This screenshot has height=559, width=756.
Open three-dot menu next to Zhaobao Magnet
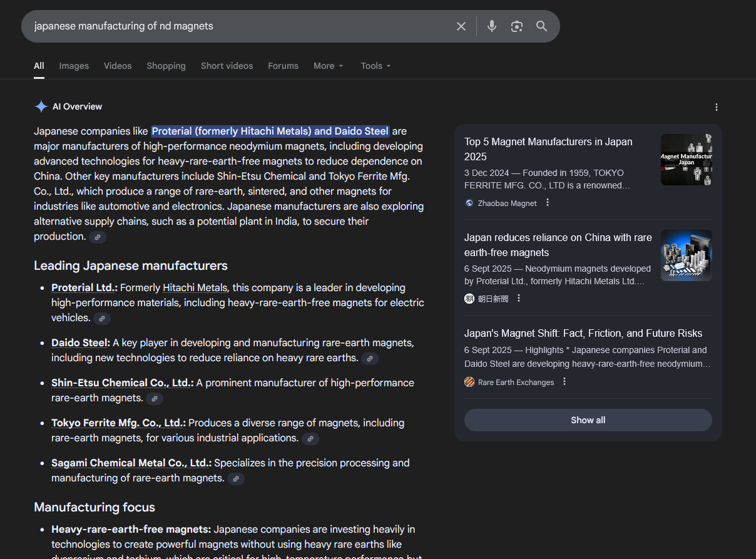(x=548, y=202)
